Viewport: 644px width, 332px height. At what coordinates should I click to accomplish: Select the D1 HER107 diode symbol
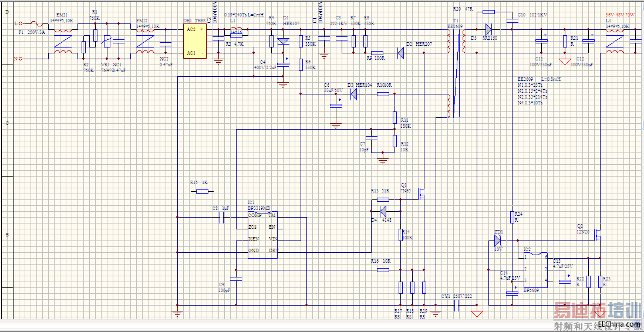[x=284, y=41]
